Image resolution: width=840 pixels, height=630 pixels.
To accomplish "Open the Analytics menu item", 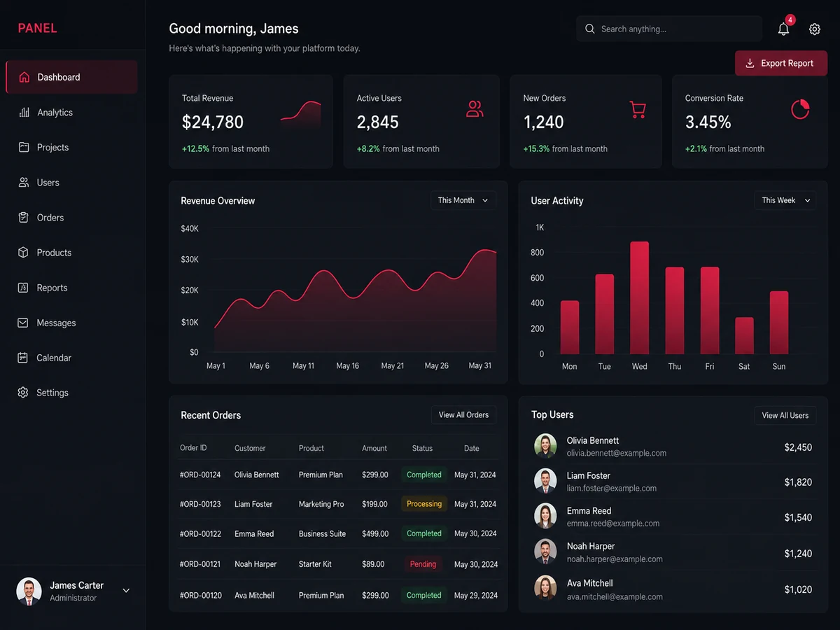I will [71, 112].
